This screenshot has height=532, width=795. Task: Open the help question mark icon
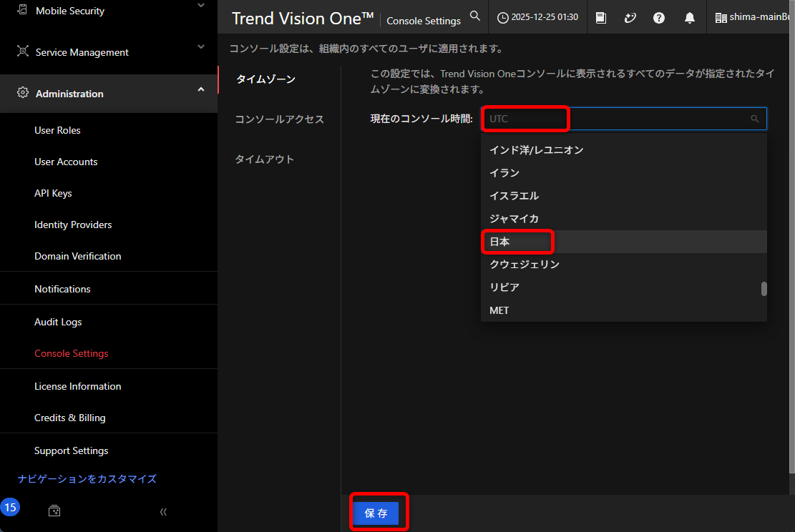tap(658, 18)
